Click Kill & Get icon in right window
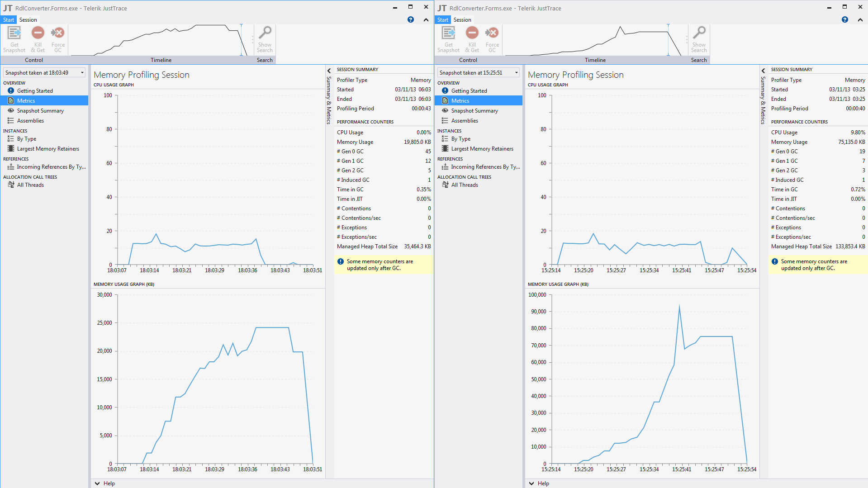The width and height of the screenshot is (868, 488). [472, 33]
